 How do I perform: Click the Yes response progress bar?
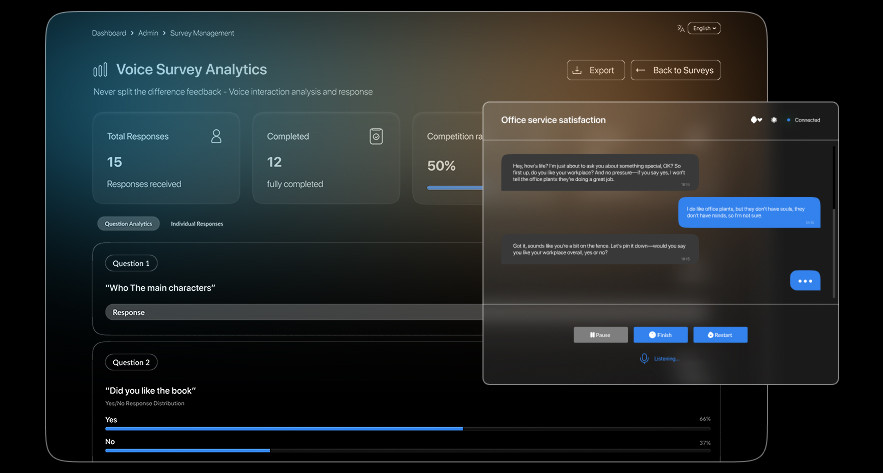[x=408, y=429]
